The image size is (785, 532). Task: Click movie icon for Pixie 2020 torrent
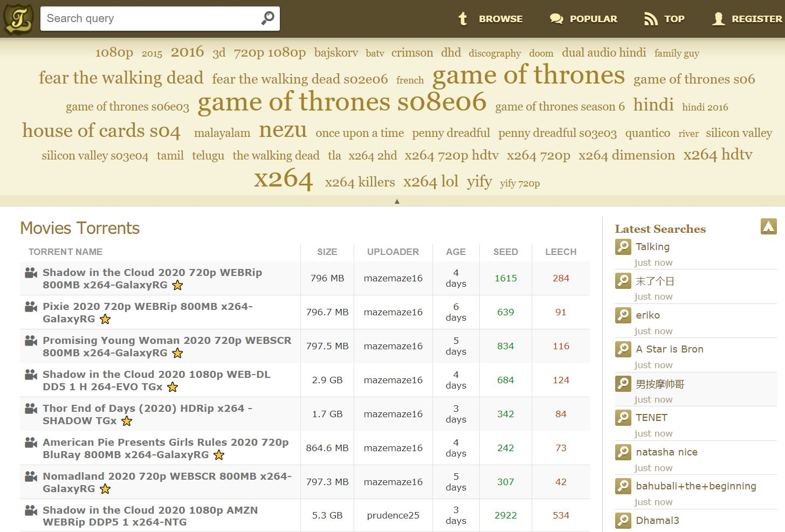tap(31, 307)
